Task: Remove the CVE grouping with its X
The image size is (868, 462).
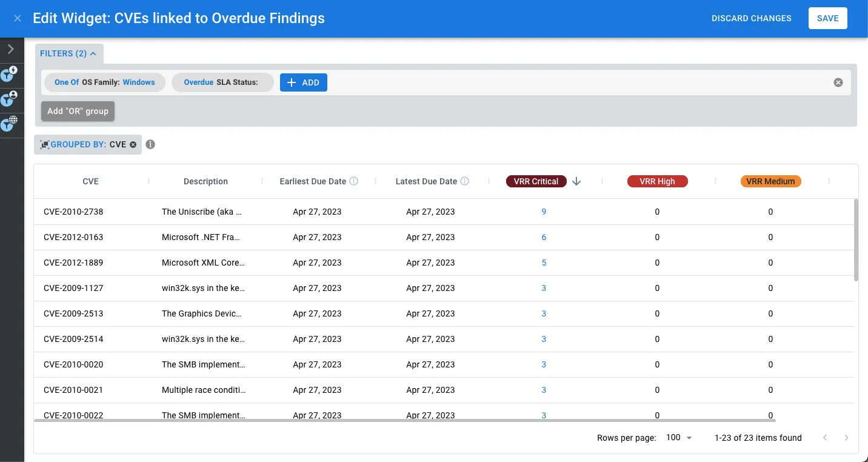Action: 133,144
